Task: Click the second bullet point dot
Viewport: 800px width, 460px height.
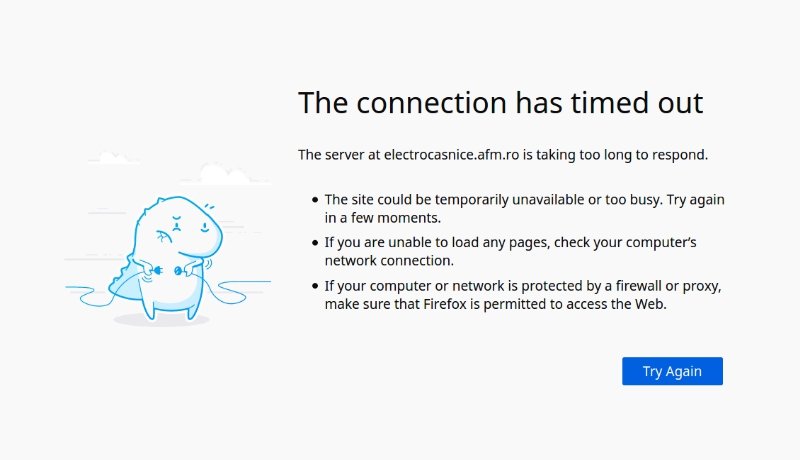Action: 316,243
